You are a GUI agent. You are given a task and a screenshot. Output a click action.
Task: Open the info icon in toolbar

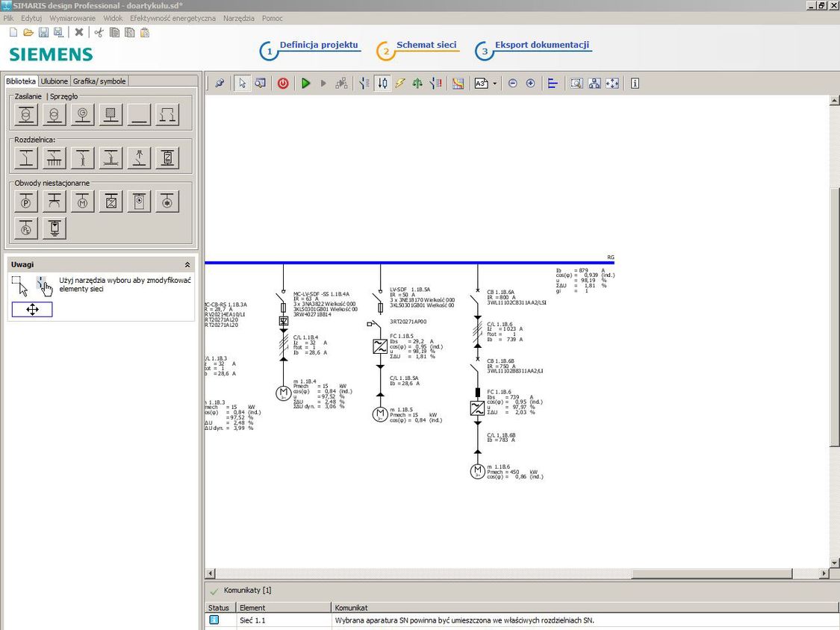(635, 83)
